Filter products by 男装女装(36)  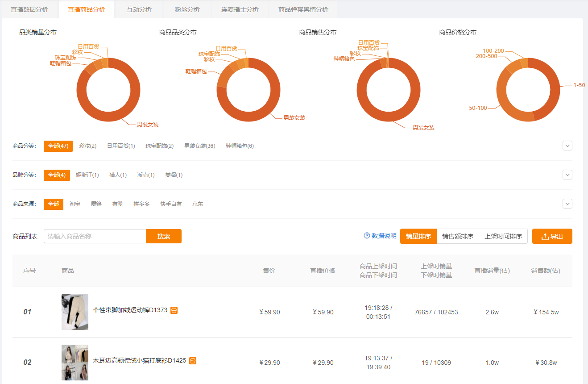199,146
